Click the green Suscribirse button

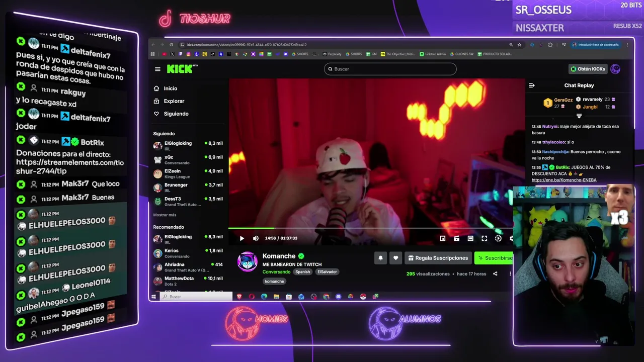(494, 258)
